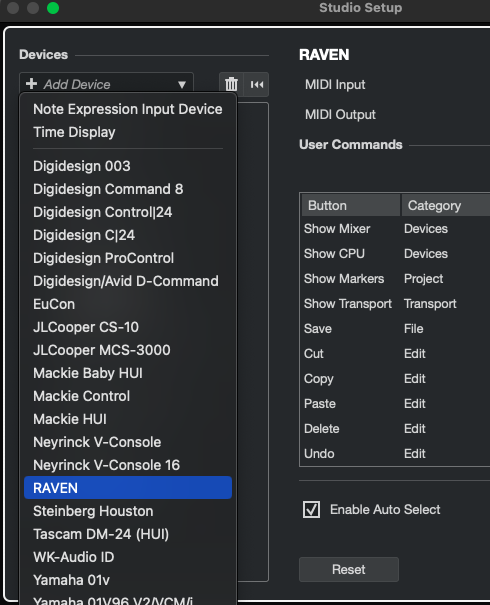Click Project category for Show Markers
490x605 pixels.
click(x=423, y=279)
